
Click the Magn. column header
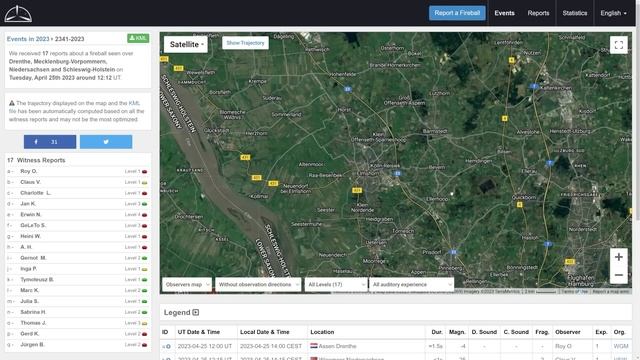457,332
